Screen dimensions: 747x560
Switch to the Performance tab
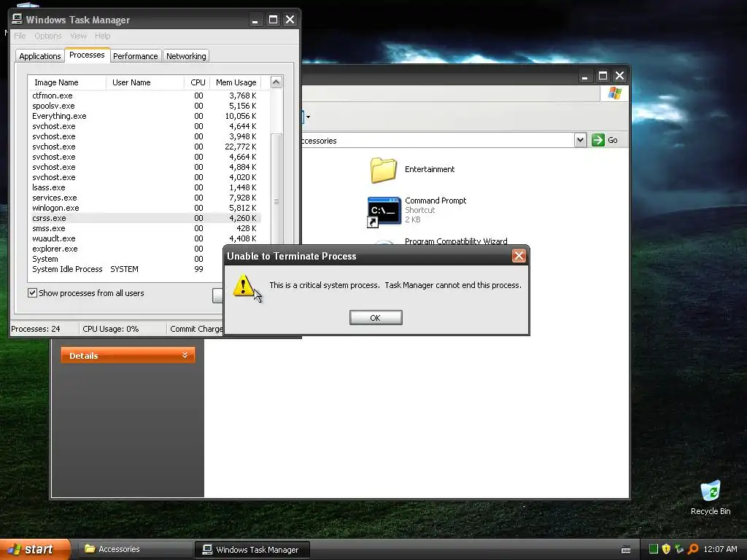coord(135,56)
